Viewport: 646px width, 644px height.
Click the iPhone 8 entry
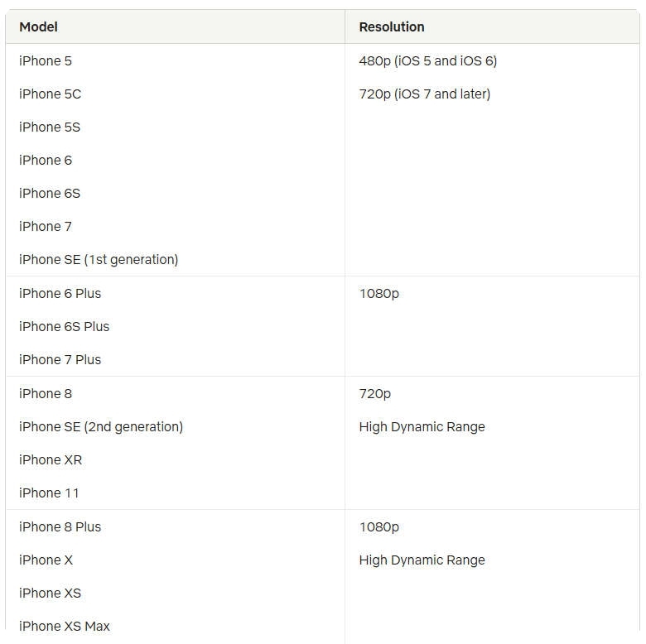tap(46, 394)
